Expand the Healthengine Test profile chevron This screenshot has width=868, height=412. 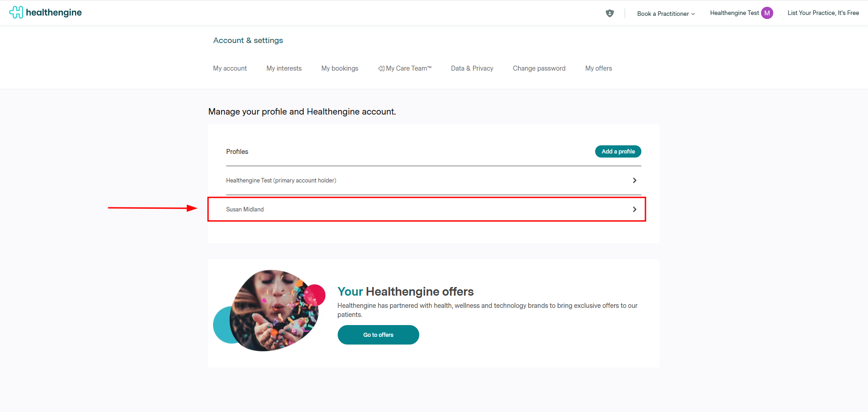point(634,180)
